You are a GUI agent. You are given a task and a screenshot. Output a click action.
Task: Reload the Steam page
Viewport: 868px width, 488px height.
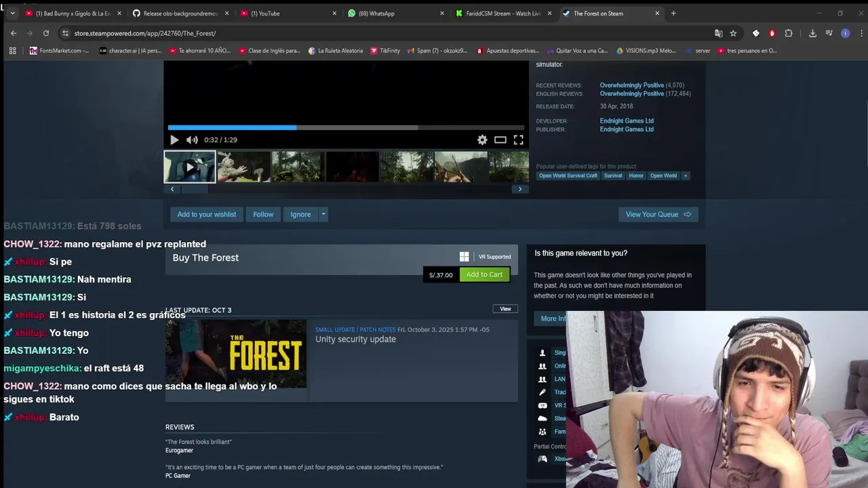tap(46, 33)
